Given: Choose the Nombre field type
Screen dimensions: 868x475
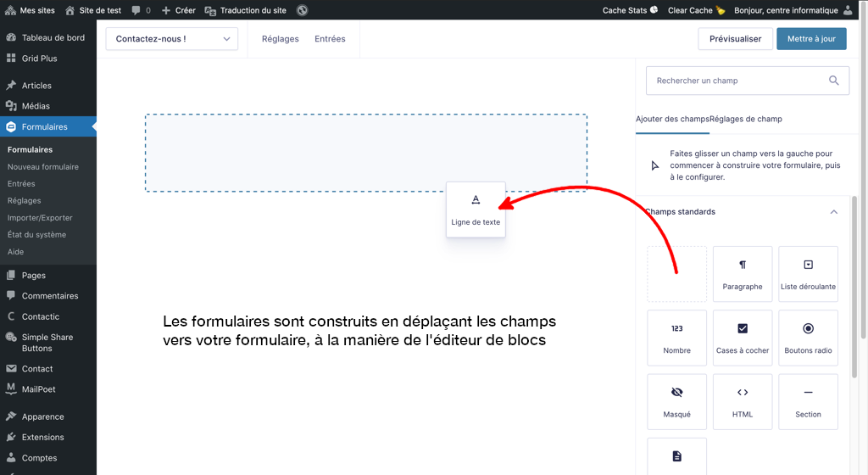Looking at the screenshot, I should 676,338.
